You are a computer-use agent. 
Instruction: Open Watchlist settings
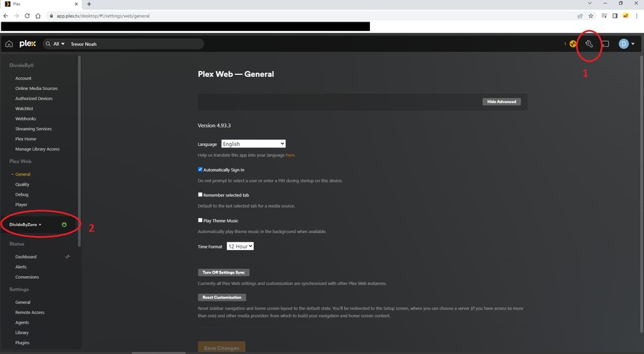coord(24,109)
